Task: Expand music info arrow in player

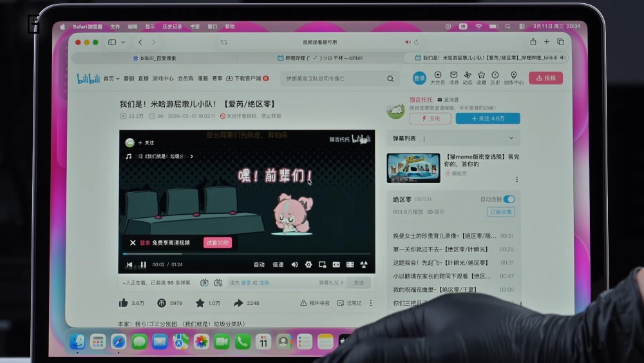Action: tap(192, 156)
